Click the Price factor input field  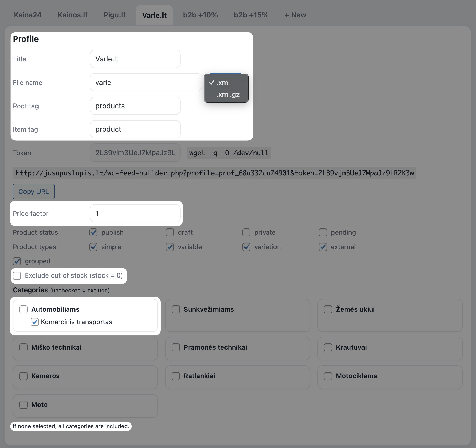point(135,213)
